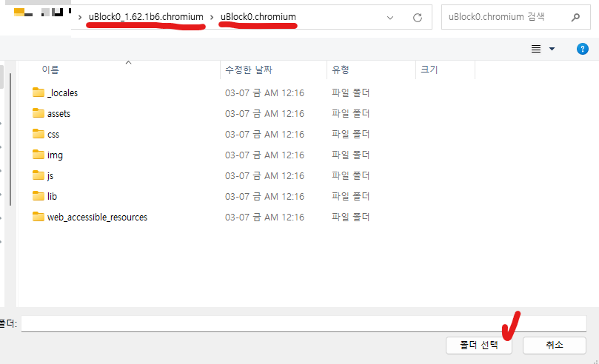This screenshot has width=599, height=364.
Task: Expand the address bar history dropdown
Action: pos(390,18)
